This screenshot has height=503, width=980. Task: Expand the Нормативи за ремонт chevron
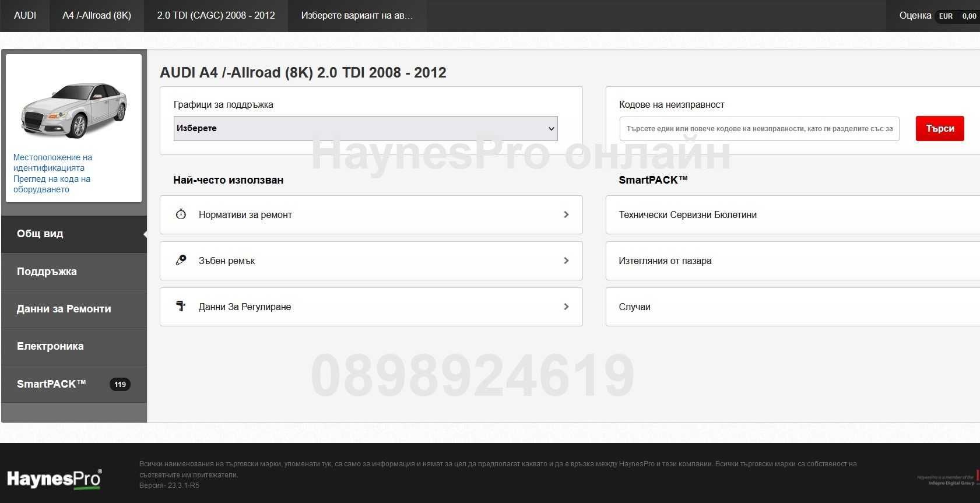coord(566,214)
